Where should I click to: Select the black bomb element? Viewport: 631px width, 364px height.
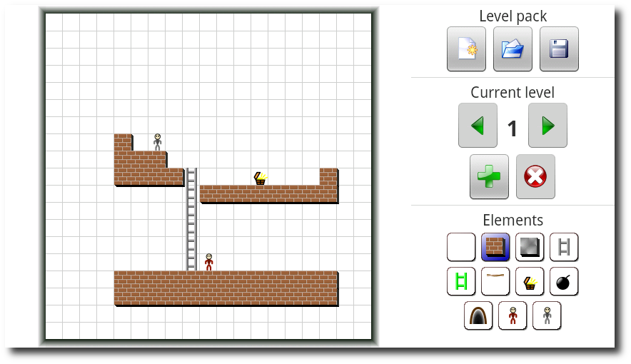tap(564, 281)
